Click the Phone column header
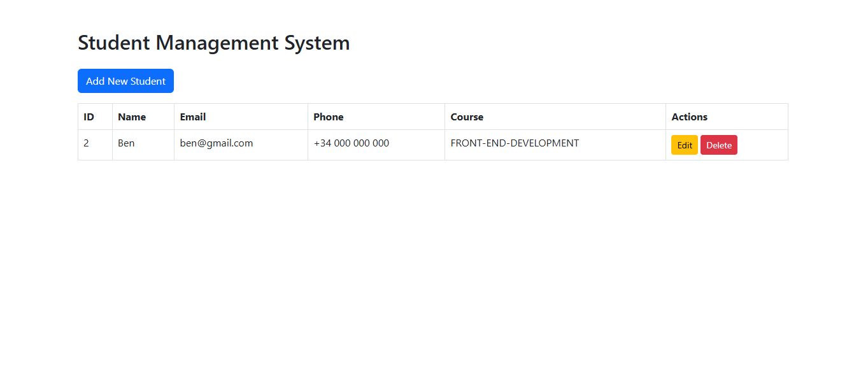This screenshot has height=384, width=868. [329, 117]
